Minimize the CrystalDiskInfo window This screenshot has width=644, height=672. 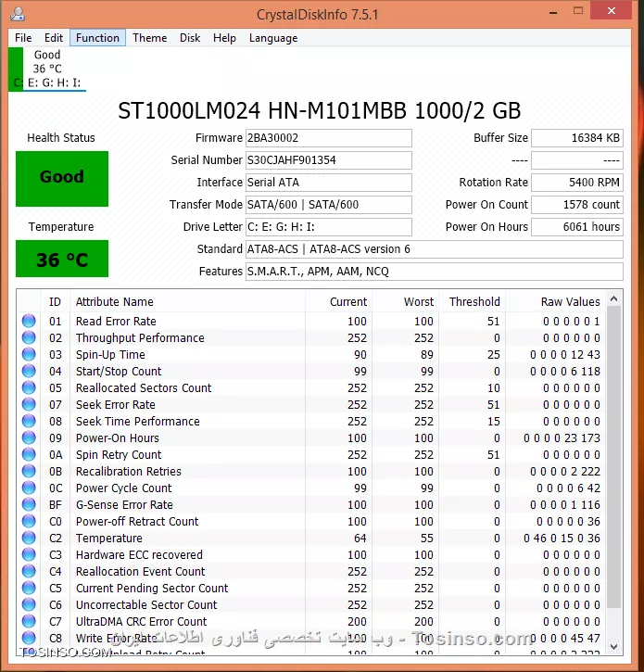(553, 12)
